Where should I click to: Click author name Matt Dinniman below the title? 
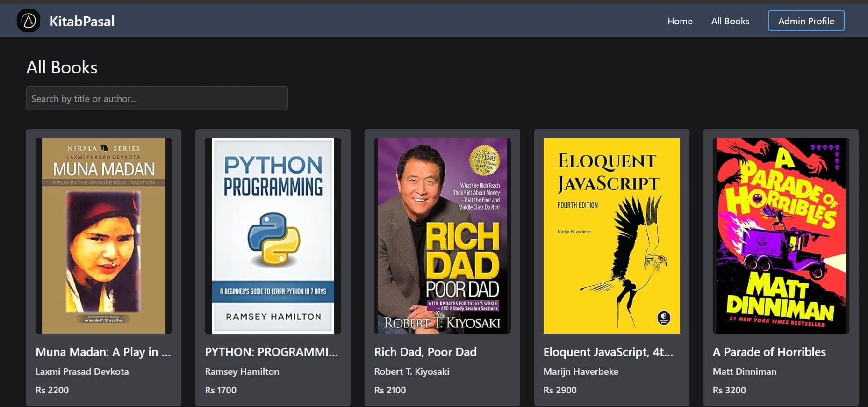(x=745, y=371)
